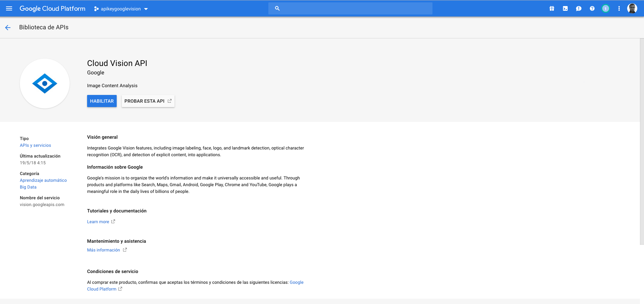Open the feedback alert icon

pyautogui.click(x=579, y=8)
